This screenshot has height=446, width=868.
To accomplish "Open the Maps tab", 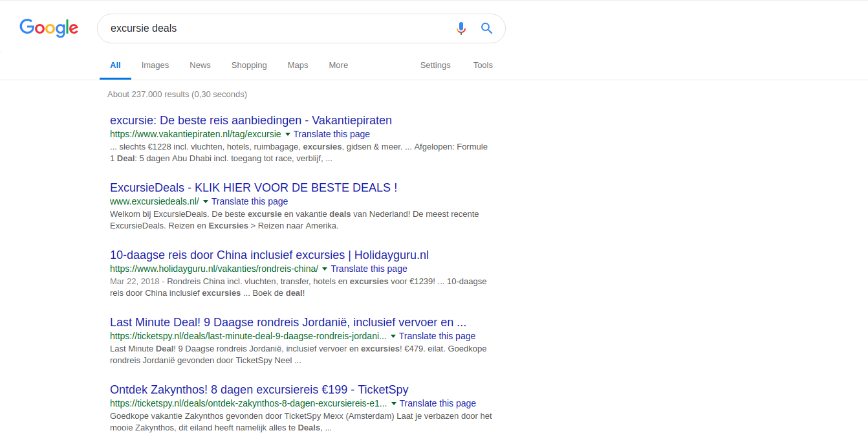I will point(298,65).
